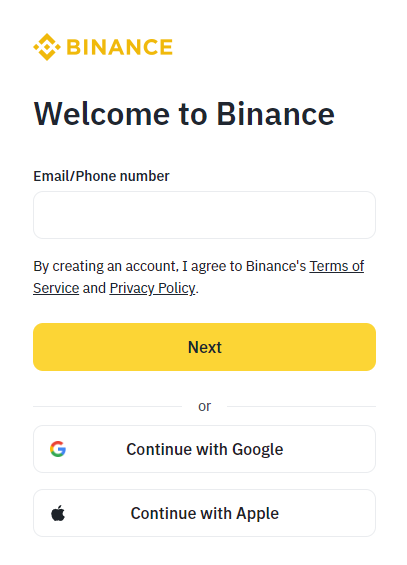The width and height of the screenshot is (407, 565).
Task: Click the Binance diamond logo icon
Action: click(47, 47)
